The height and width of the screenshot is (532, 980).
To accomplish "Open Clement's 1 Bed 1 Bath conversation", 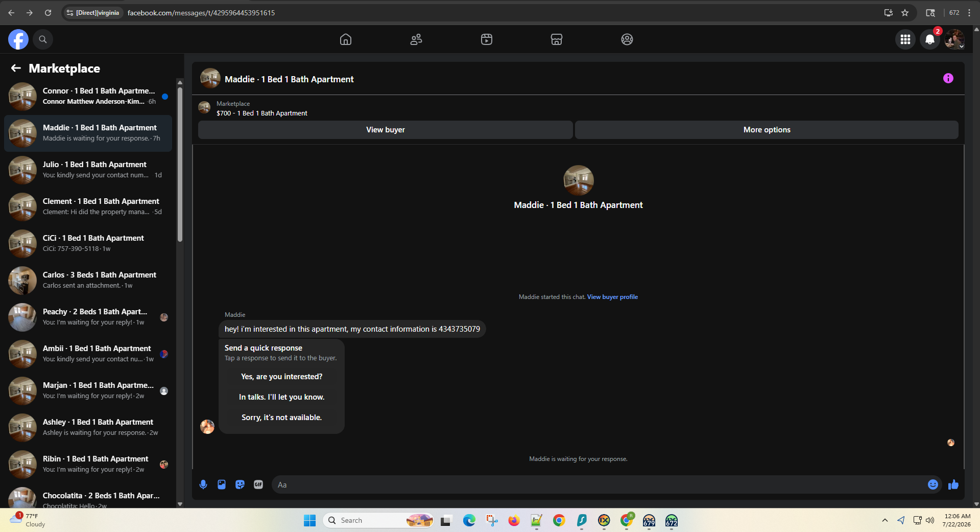I will 88,206.
